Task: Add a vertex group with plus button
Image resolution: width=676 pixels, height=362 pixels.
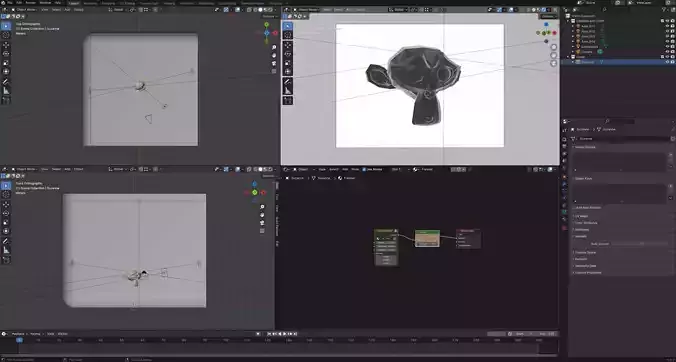Action: [x=670, y=154]
